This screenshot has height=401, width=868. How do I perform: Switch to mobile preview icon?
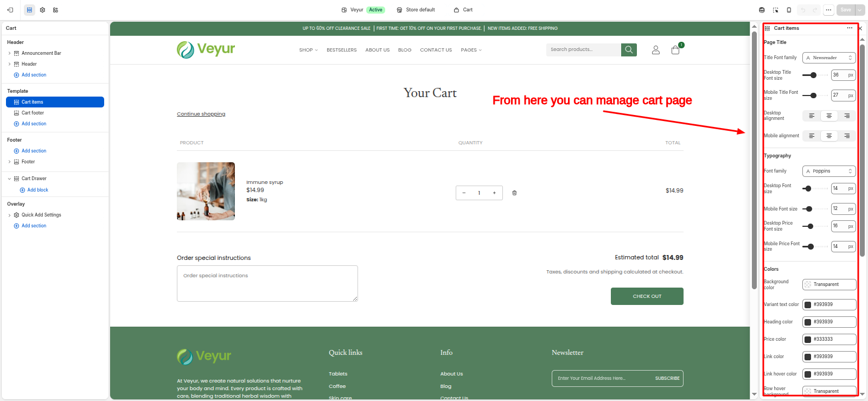coord(789,10)
